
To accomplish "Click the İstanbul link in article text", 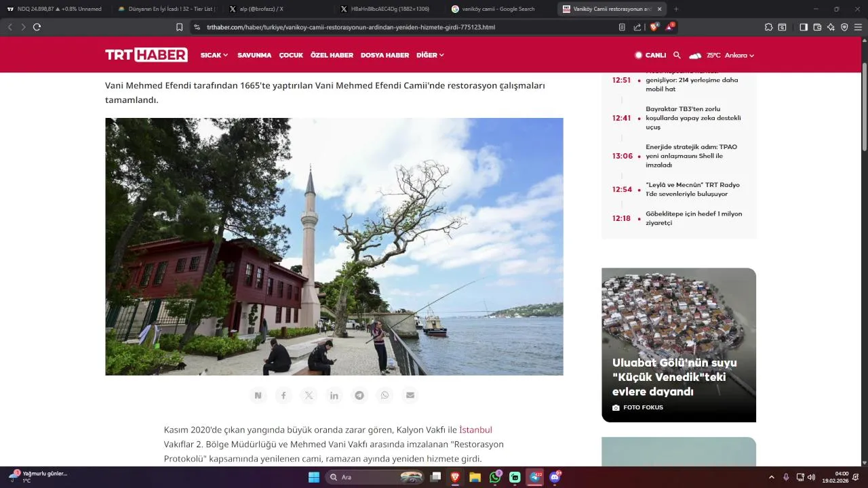I will [x=475, y=430].
